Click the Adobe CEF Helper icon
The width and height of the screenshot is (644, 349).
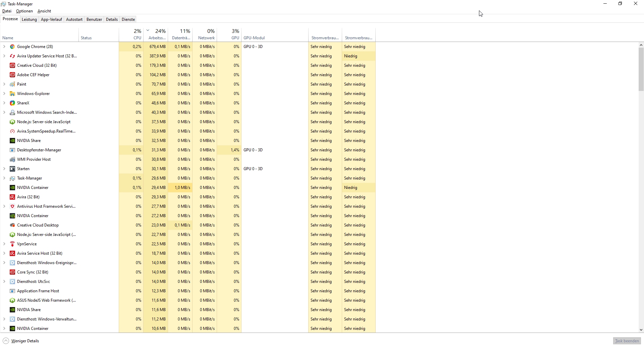click(x=12, y=75)
